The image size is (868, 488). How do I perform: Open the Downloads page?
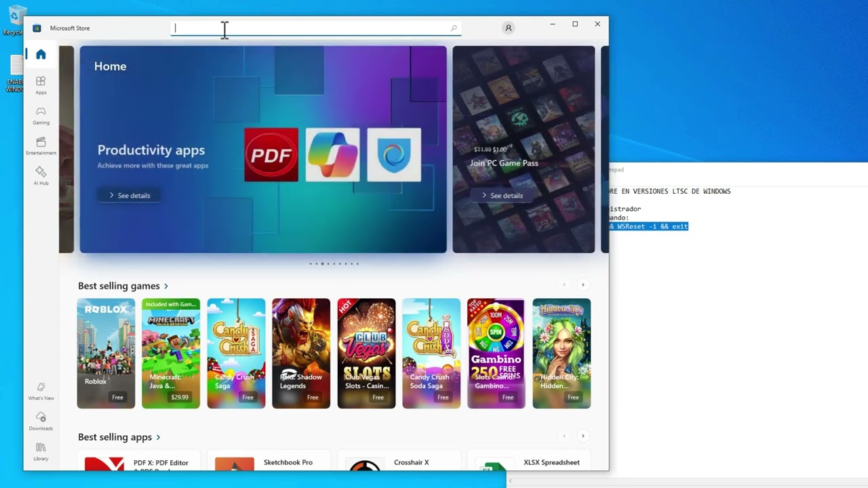click(41, 421)
